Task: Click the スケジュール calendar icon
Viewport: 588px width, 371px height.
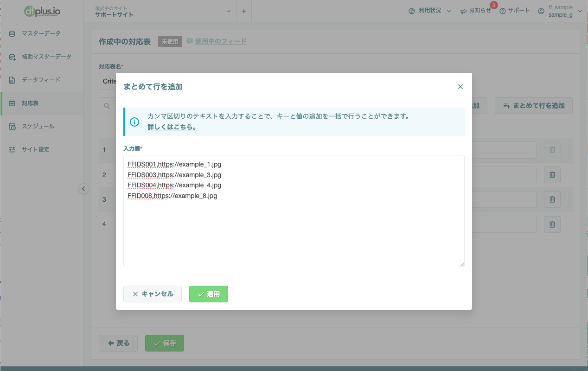Action: click(13, 127)
